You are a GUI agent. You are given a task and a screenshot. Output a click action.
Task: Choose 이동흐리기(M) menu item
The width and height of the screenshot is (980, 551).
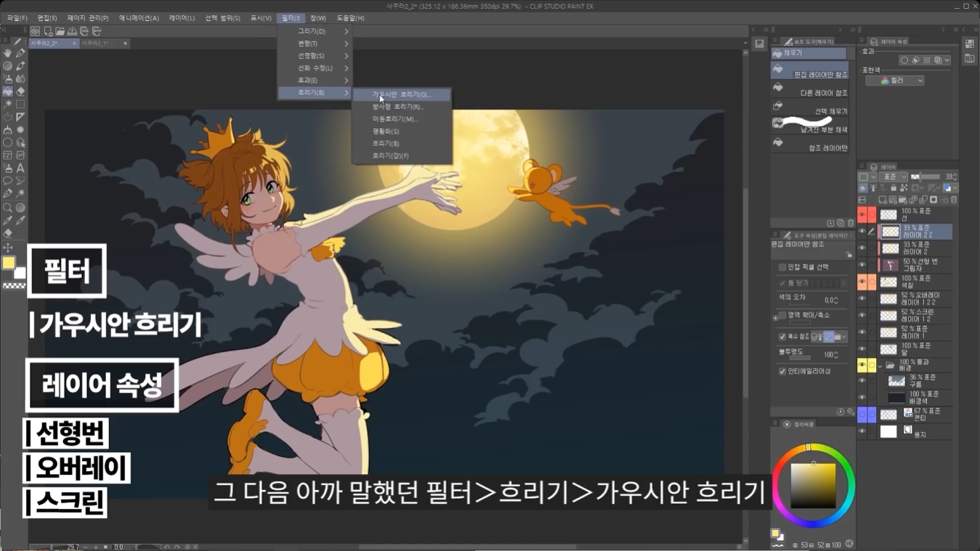click(402, 119)
